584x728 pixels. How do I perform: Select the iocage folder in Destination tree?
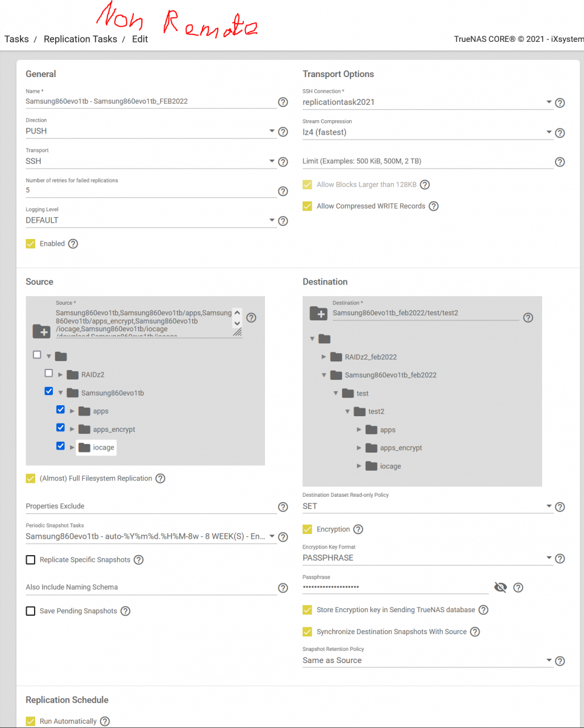click(390, 467)
